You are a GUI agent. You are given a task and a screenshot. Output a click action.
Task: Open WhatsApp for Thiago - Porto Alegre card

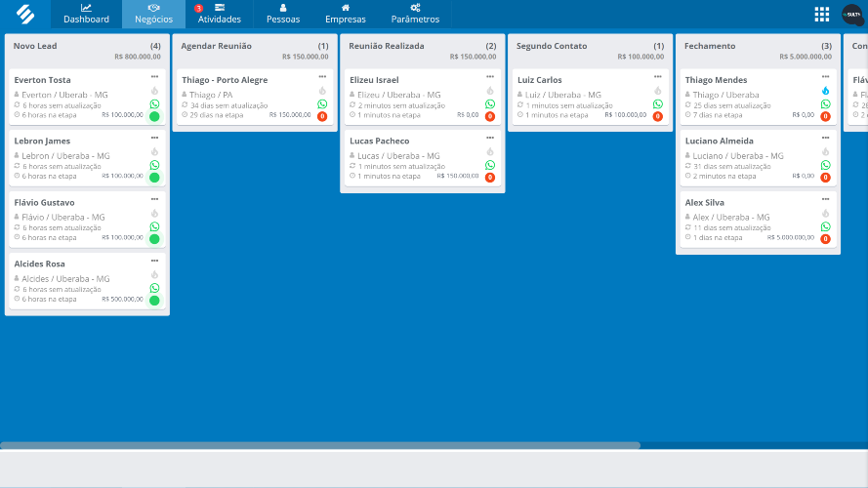(322, 104)
